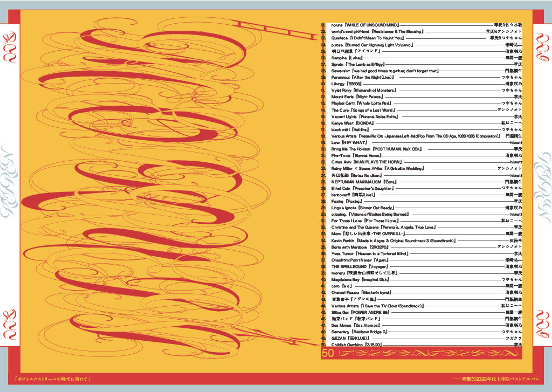Select Cities Aviv 'MAN PLAYS THE HORN' row
The width and height of the screenshot is (552, 392).
click(x=422, y=162)
